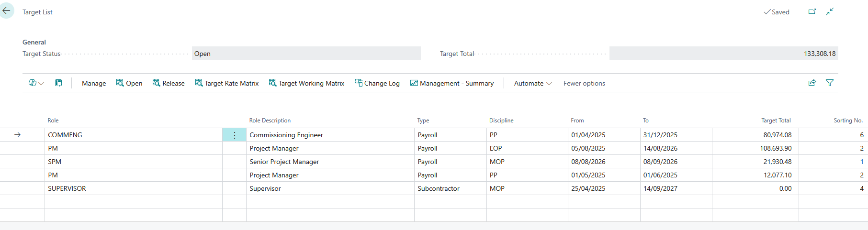Viewport: 868px width, 230px height.
Task: Open the Manage menu
Action: pos(94,83)
